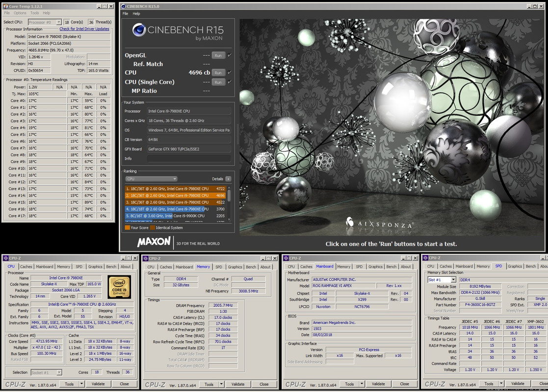Click the Core Speed 4713.95 MHz value
The height and width of the screenshot is (392, 548).
pos(47,342)
